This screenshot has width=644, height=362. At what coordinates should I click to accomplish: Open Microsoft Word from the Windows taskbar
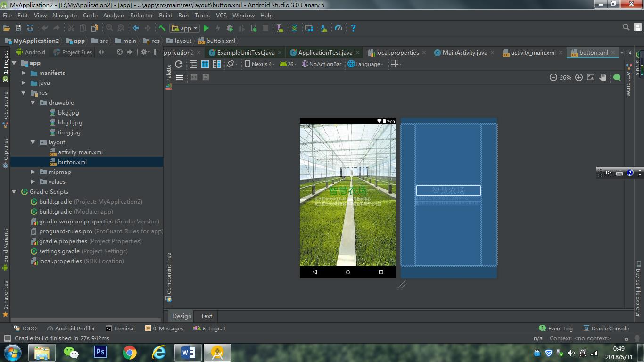pyautogui.click(x=188, y=352)
